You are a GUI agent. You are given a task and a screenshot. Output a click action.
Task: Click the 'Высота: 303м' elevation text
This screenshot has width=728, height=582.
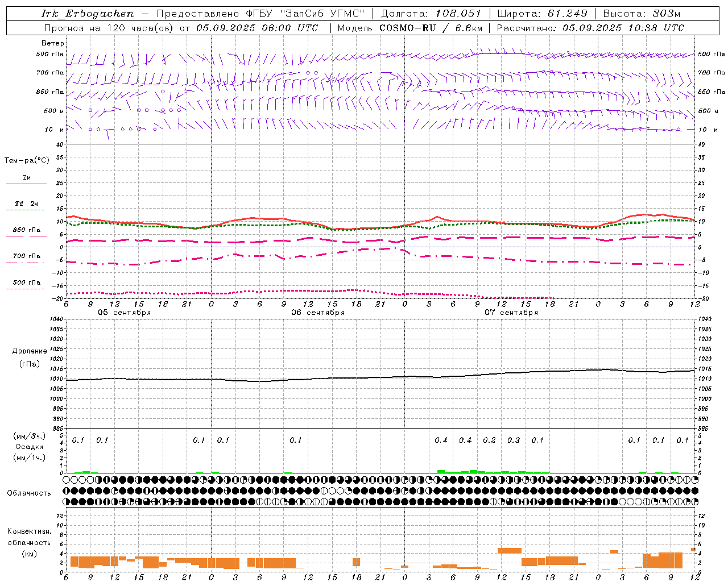pyautogui.click(x=642, y=14)
